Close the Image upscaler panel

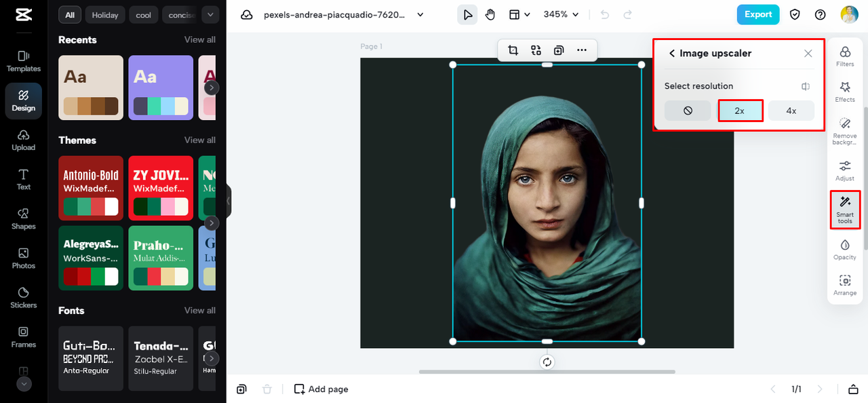point(808,54)
